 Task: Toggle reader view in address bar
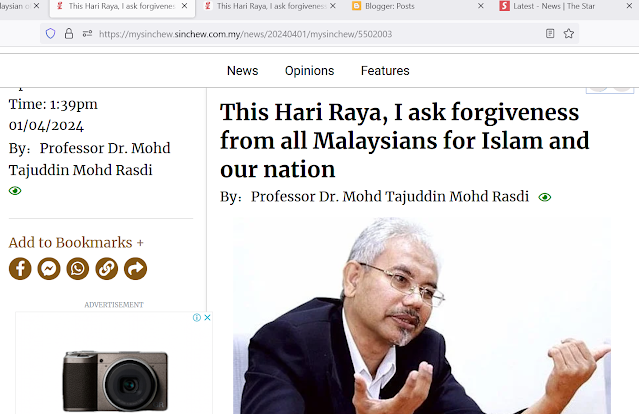550,33
